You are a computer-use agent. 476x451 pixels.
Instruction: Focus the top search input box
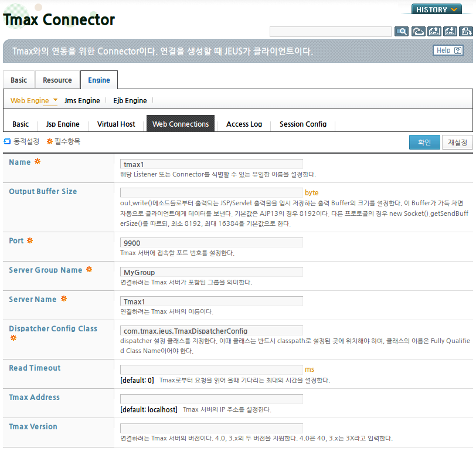tap(330, 32)
